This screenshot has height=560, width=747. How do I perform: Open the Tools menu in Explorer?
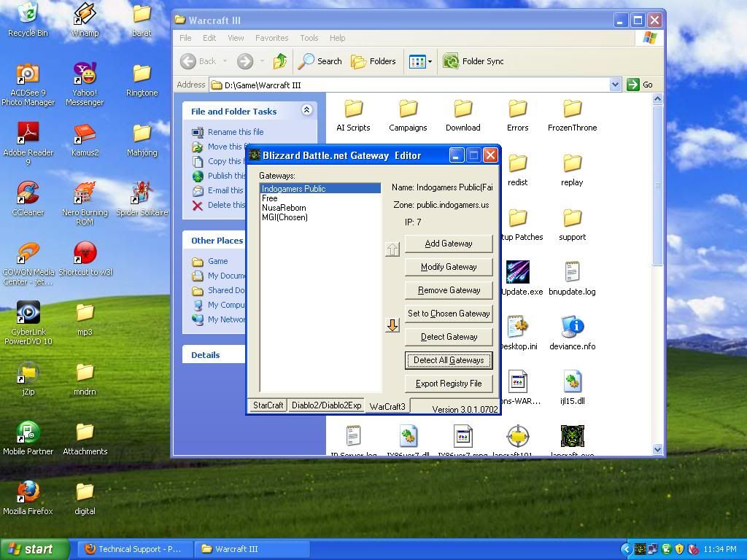coord(309,38)
